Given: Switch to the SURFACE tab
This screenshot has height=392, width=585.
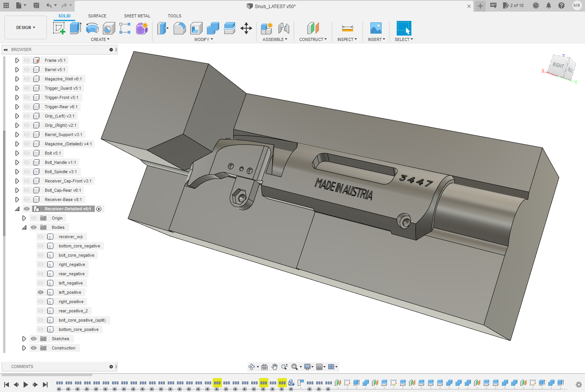Looking at the screenshot, I should click(97, 16).
